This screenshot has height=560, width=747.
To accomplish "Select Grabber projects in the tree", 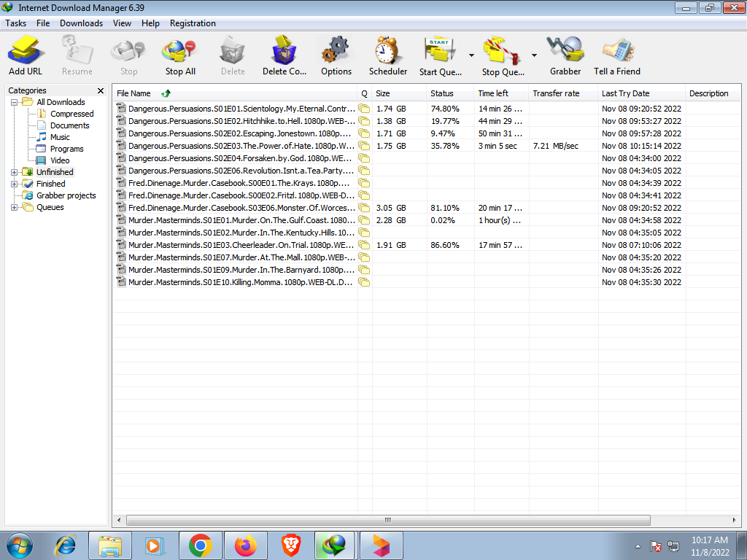I will pyautogui.click(x=66, y=195).
